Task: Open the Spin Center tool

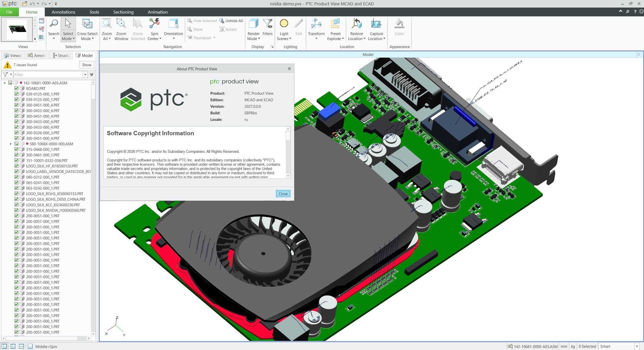Action: (154, 29)
